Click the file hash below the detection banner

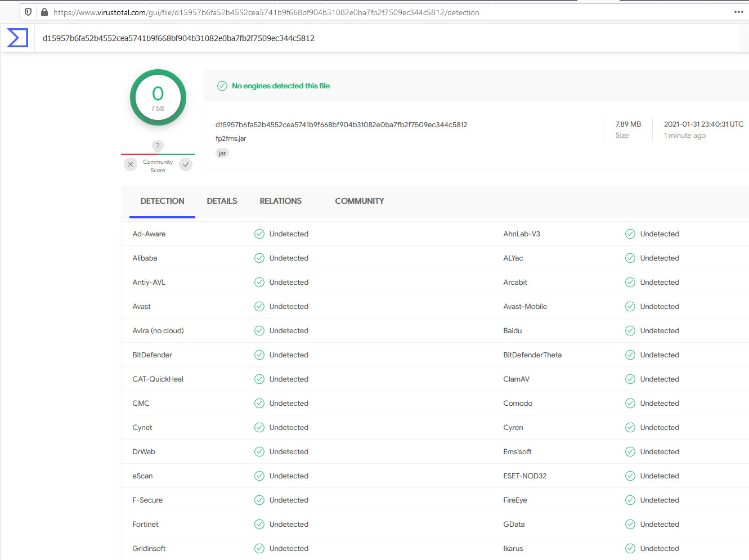tap(342, 125)
